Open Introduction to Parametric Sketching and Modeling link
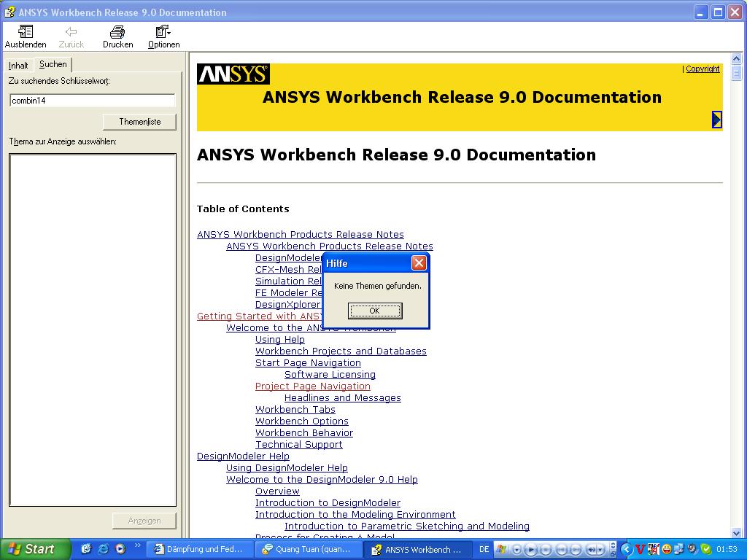 pos(407,526)
